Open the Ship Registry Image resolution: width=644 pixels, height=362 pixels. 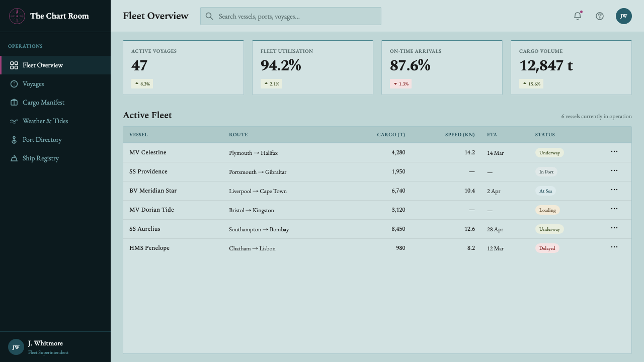point(55,158)
